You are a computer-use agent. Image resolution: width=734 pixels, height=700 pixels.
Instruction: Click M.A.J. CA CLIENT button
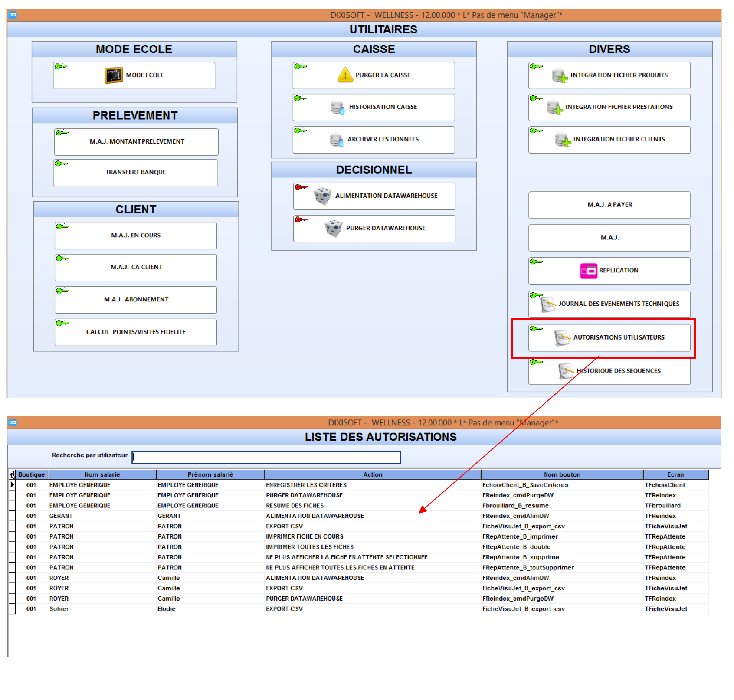pos(136,268)
